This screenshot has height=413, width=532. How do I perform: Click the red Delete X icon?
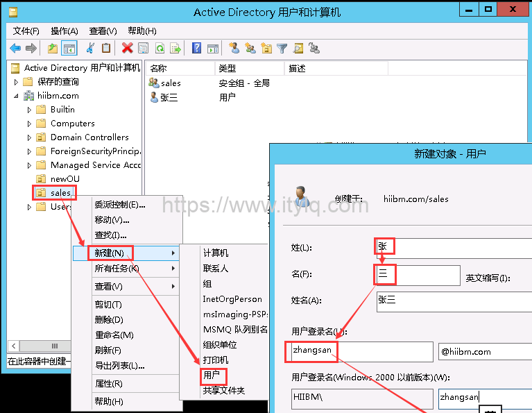pos(127,48)
